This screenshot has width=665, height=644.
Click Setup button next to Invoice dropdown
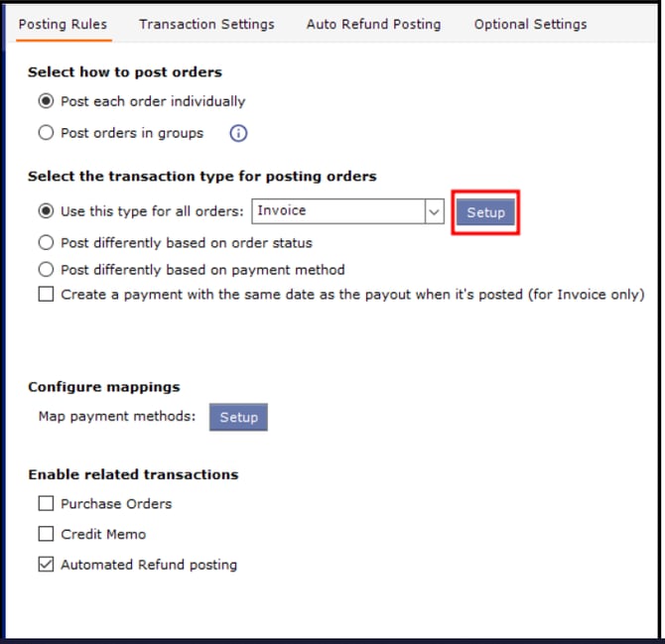(x=485, y=212)
